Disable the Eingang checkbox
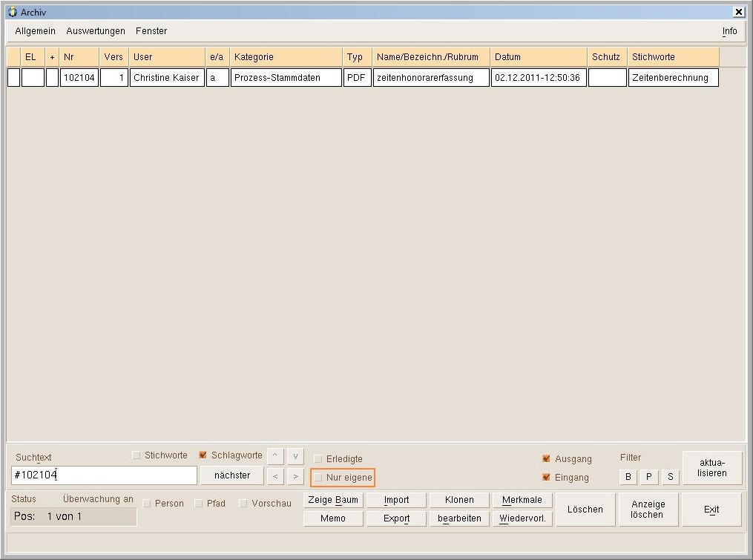The image size is (753, 560). coord(547,478)
